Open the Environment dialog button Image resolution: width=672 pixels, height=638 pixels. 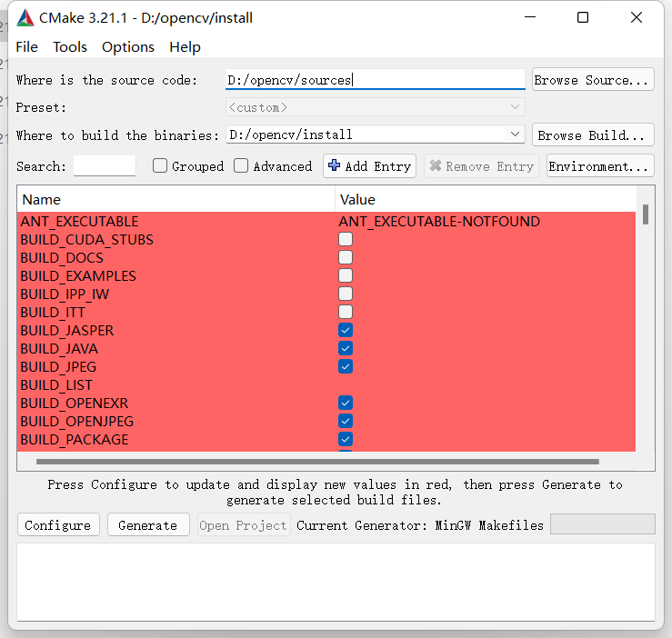click(600, 165)
